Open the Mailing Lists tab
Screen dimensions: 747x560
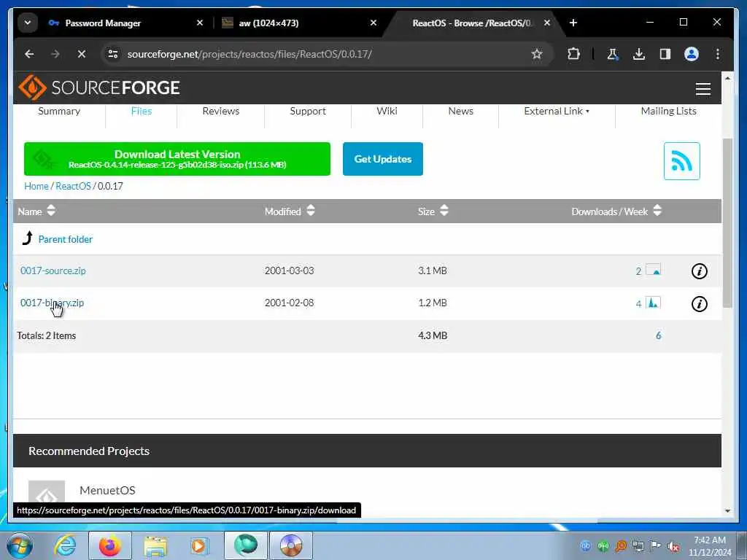pyautogui.click(x=668, y=111)
